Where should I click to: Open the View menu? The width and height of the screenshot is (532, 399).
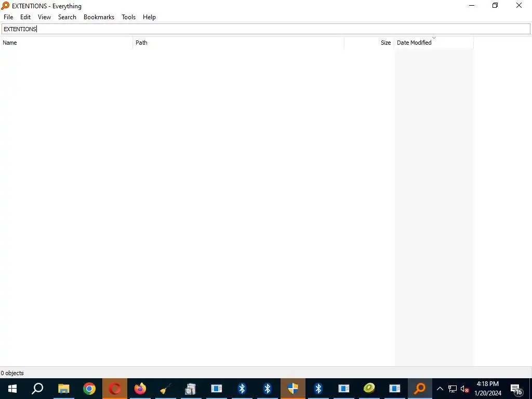(x=45, y=17)
